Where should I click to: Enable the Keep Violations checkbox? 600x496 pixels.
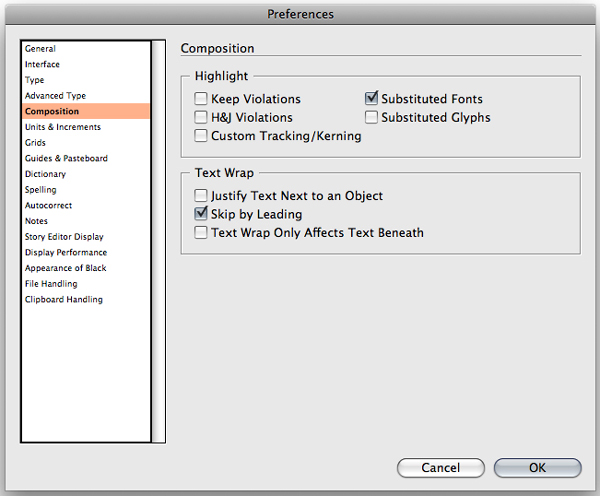(201, 99)
